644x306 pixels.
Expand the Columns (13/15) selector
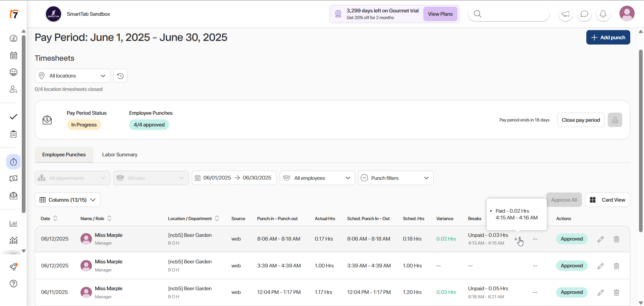68,200
